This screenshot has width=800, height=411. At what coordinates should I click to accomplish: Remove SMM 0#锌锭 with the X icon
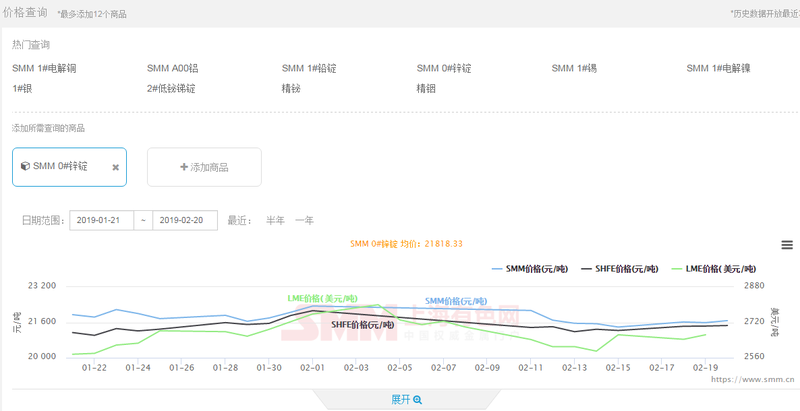pos(115,167)
